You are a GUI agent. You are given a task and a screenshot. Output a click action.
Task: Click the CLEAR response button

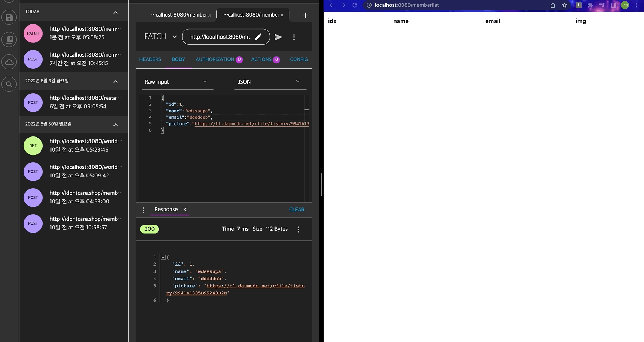(x=297, y=210)
